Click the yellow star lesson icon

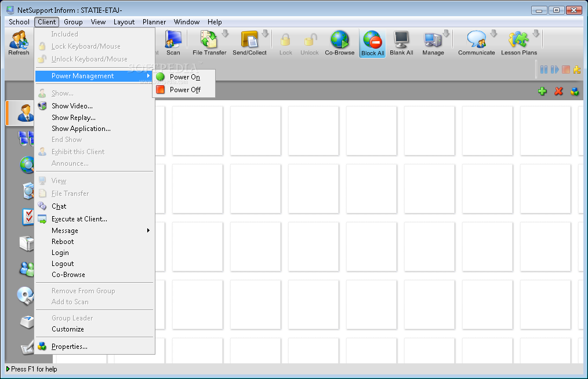coord(577,70)
